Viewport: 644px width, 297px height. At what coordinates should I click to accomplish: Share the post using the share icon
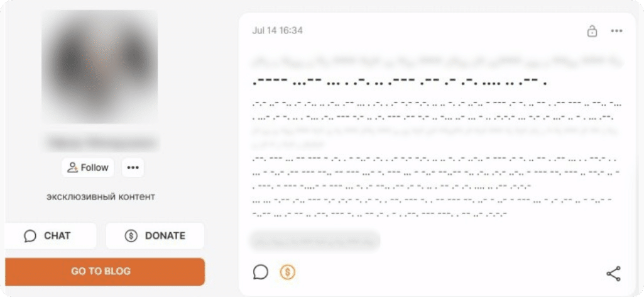pos(613,274)
